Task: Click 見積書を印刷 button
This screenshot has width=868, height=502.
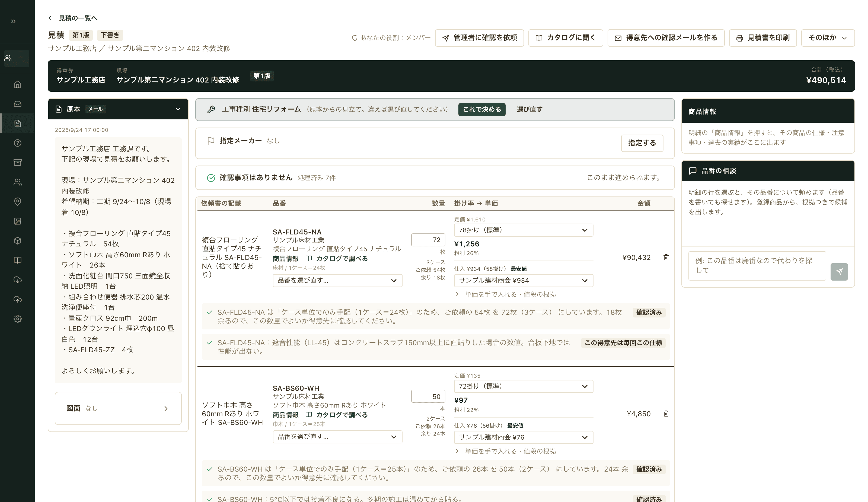Action: coord(762,38)
